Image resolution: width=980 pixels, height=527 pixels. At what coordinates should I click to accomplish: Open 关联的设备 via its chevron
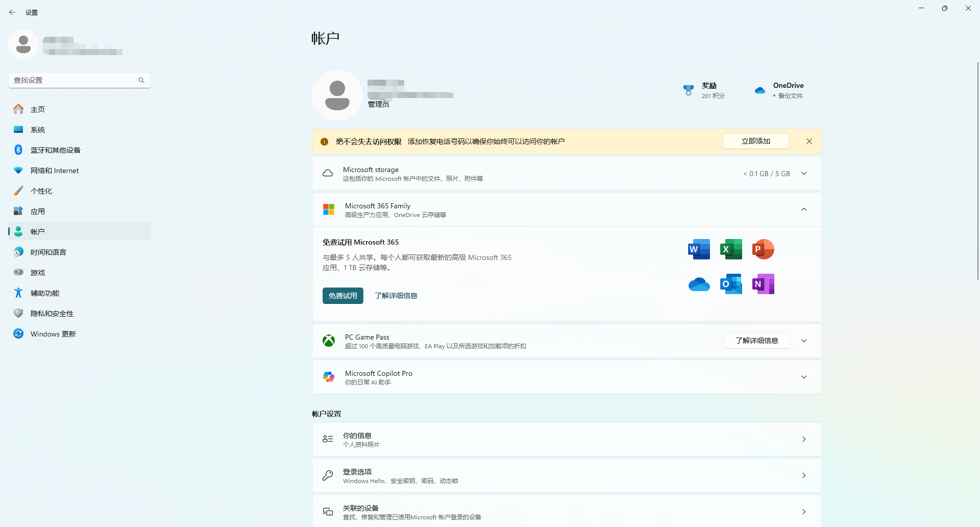[x=804, y=512]
